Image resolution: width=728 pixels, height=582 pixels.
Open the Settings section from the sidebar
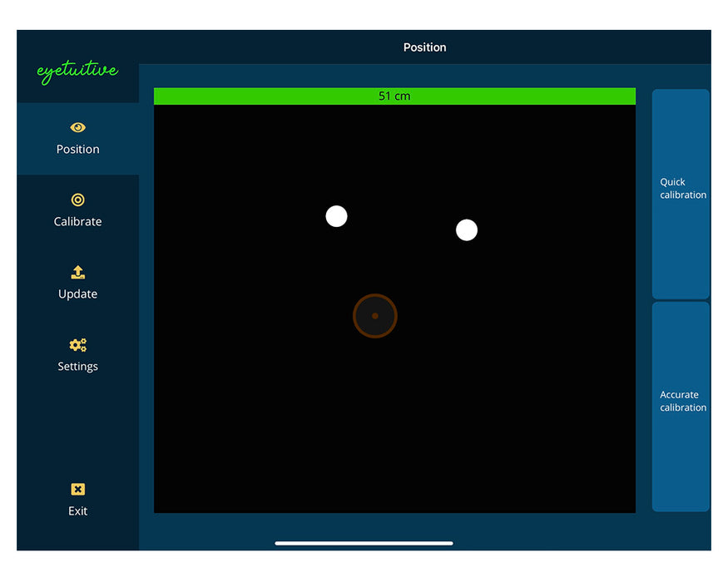click(x=77, y=356)
